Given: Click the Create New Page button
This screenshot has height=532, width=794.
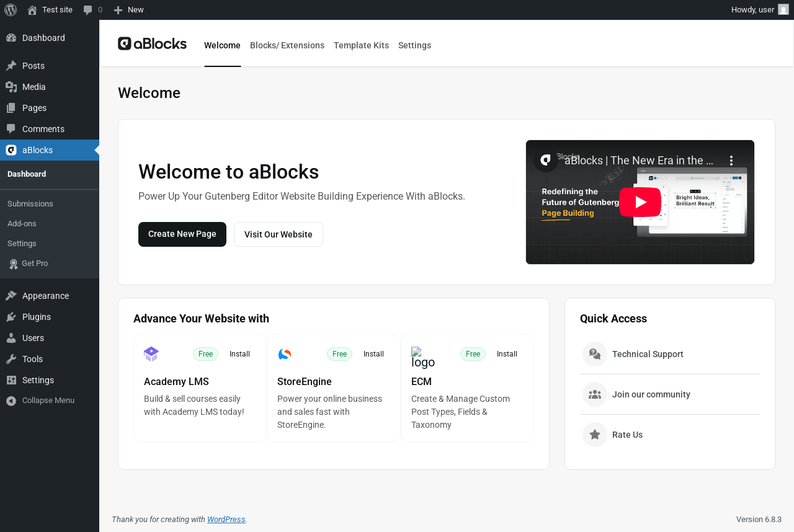Looking at the screenshot, I should pos(182,234).
